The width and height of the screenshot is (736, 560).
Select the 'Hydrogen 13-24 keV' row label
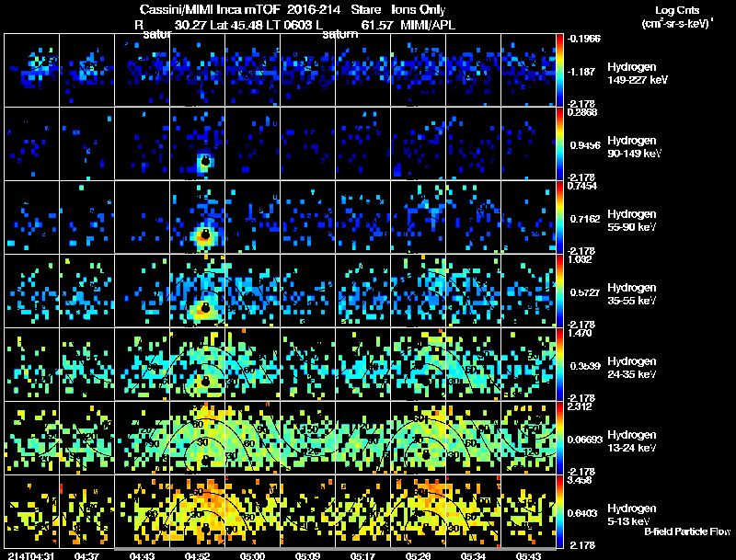coord(632,441)
